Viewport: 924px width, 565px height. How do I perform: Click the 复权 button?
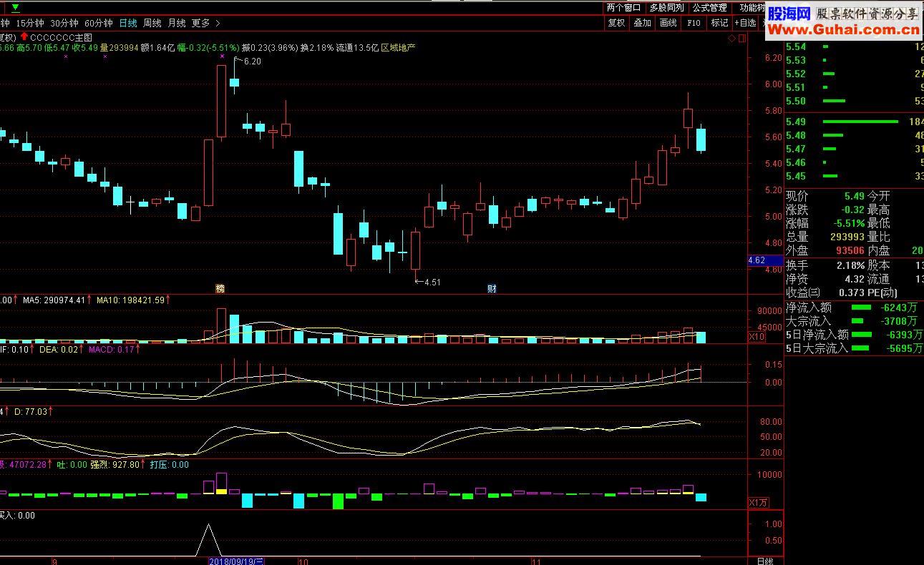tap(616, 23)
